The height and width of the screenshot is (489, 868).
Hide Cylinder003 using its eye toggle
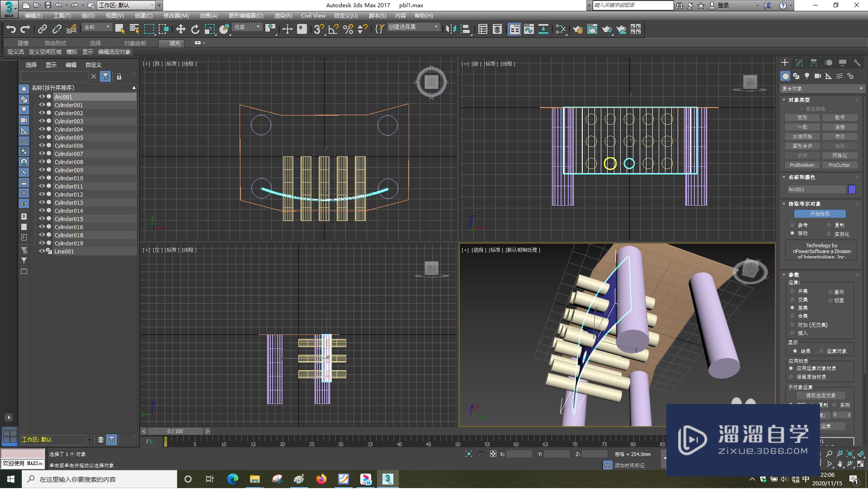coord(42,121)
